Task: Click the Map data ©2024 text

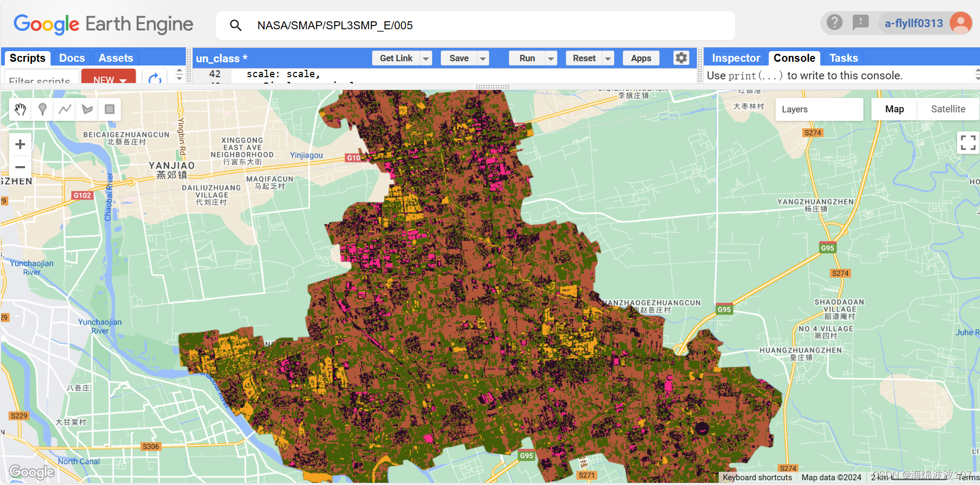Action: tap(831, 478)
